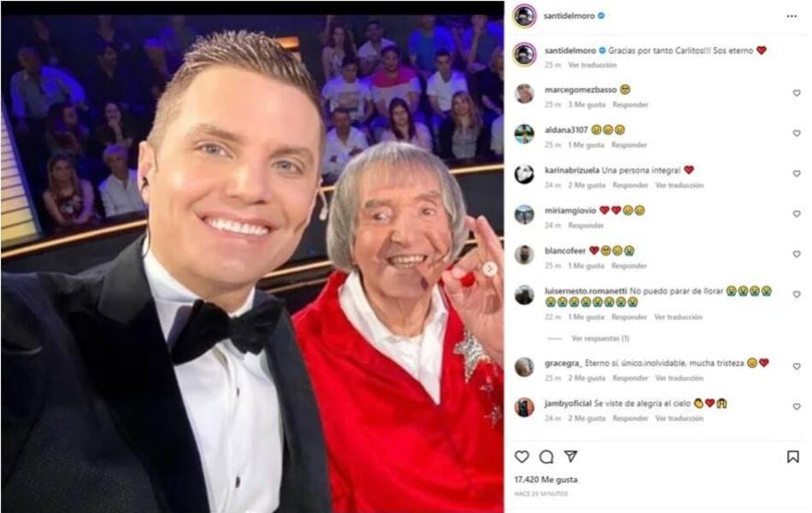Like jambyoficial's comment heart
The width and height of the screenshot is (812, 513).
797,407
